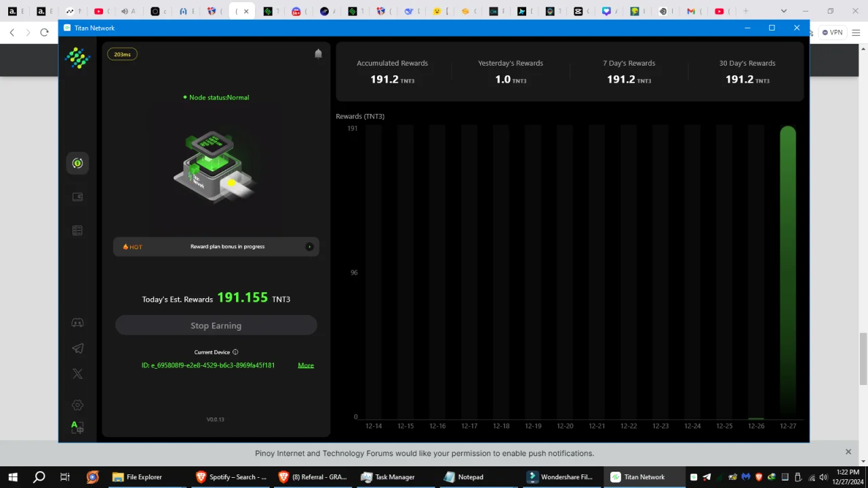Click the browser back arrow
The image size is (868, 488).
tap(12, 33)
